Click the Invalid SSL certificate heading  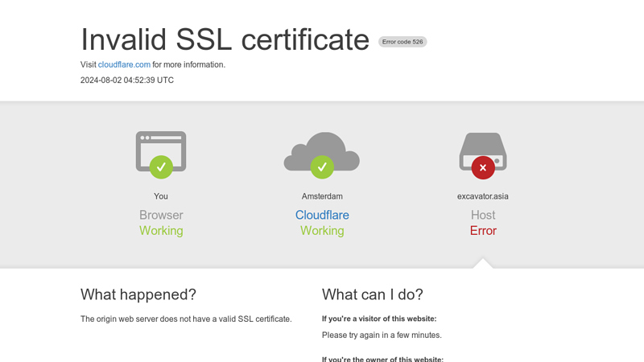[x=225, y=39]
